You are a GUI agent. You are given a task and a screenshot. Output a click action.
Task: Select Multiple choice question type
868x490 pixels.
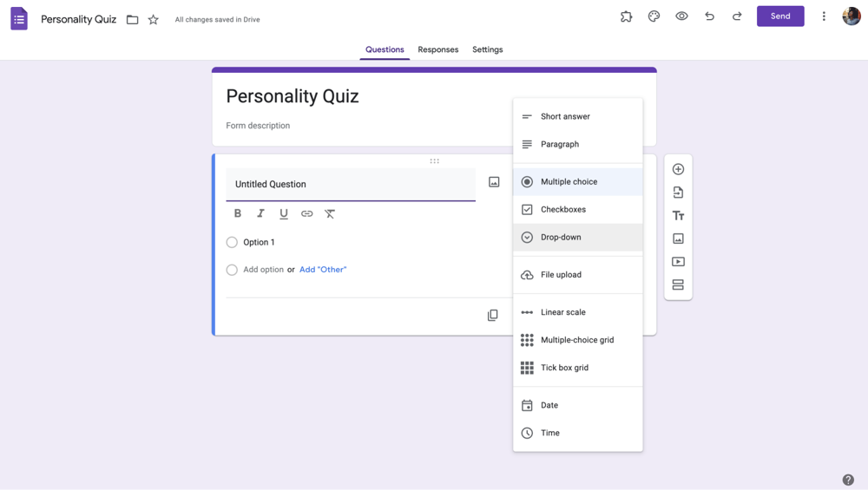pos(578,182)
